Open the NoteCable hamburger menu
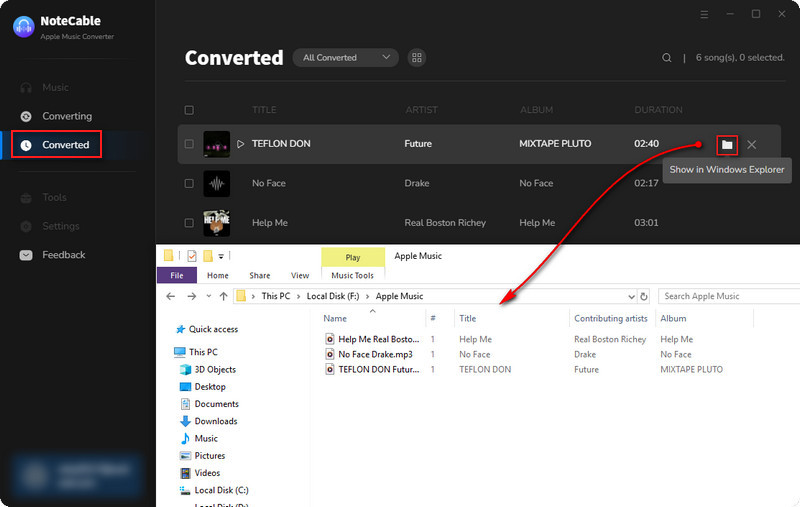The width and height of the screenshot is (800, 507). tap(704, 14)
